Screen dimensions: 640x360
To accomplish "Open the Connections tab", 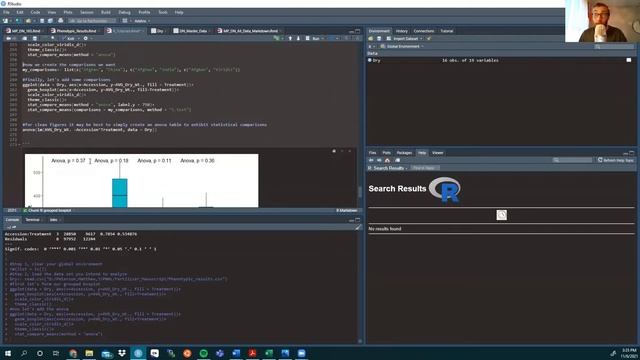I will tap(424, 31).
